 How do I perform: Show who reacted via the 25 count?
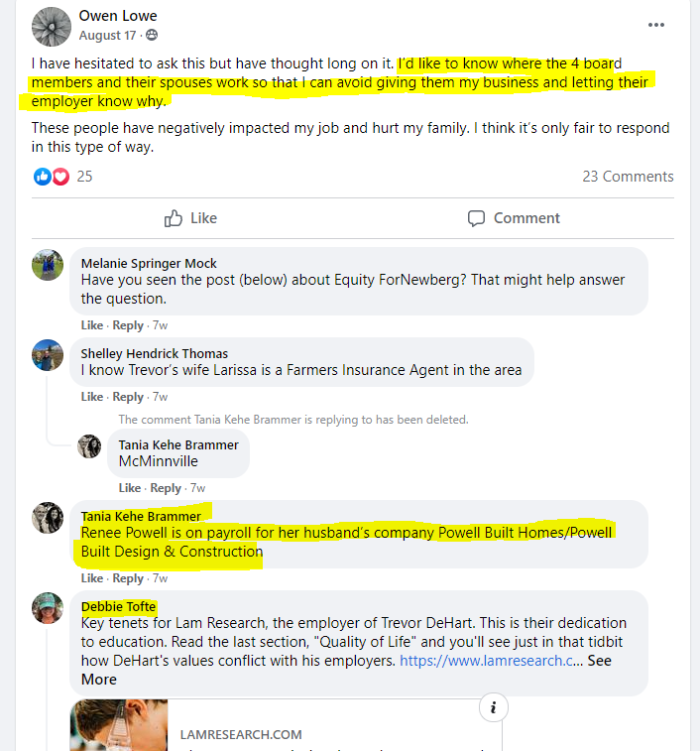pyautogui.click(x=84, y=177)
